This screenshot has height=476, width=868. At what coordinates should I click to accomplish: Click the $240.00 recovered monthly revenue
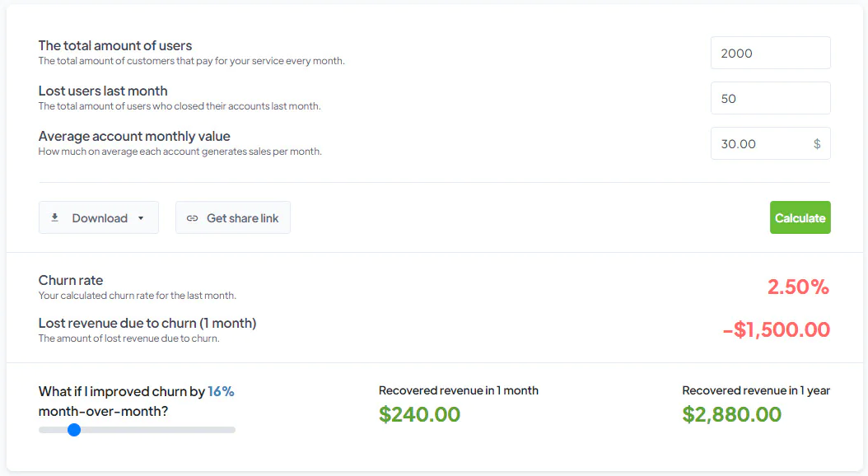pos(420,414)
